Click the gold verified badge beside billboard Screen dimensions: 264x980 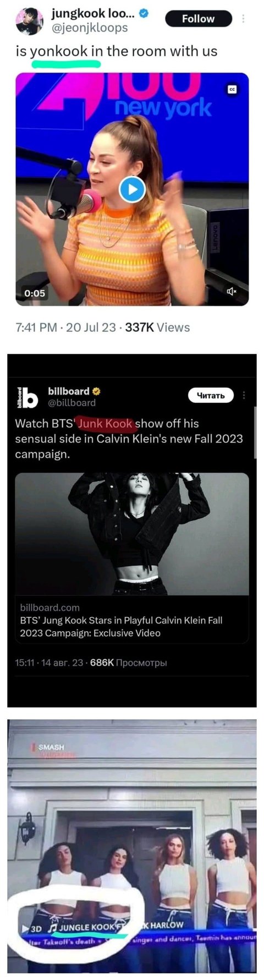click(96, 391)
